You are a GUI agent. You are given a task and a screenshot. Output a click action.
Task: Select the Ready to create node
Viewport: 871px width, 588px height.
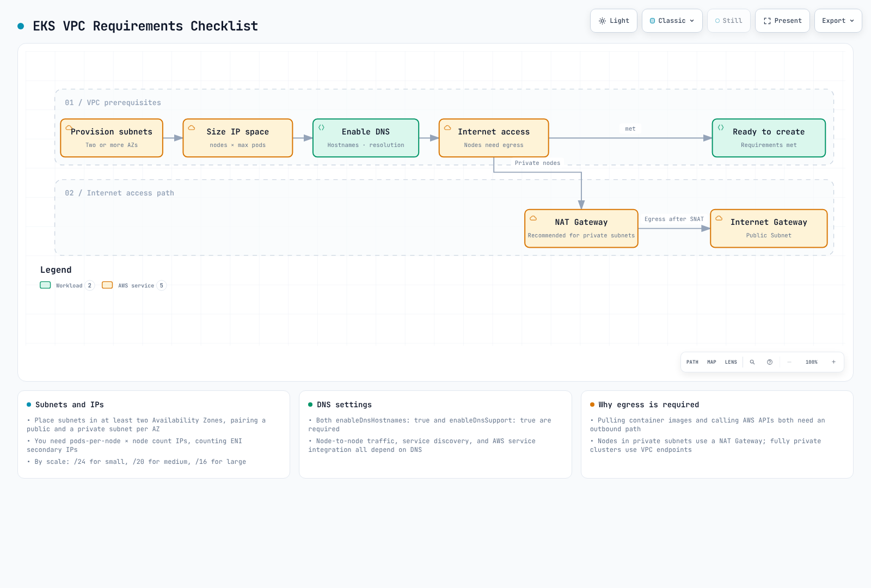click(769, 138)
